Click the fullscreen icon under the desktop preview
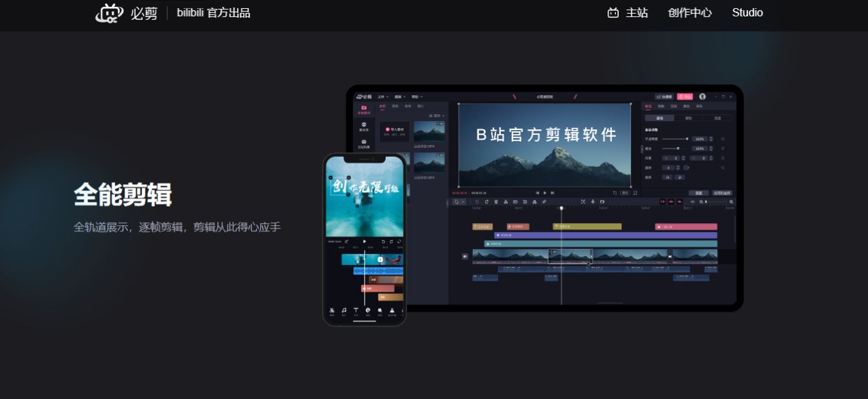 point(635,193)
